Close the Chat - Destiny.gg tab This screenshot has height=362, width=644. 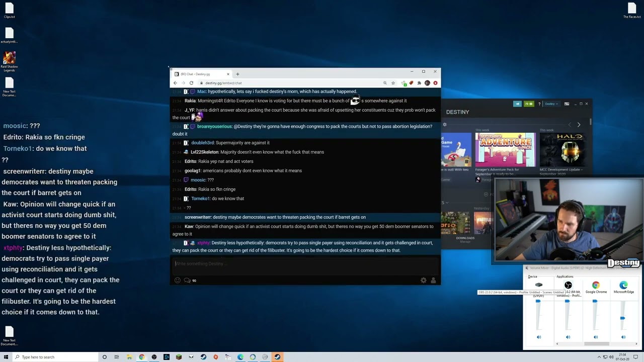click(x=228, y=74)
